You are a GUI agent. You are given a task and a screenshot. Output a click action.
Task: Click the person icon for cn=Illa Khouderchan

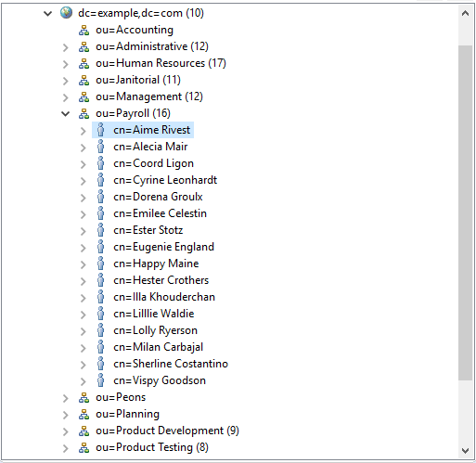click(101, 297)
